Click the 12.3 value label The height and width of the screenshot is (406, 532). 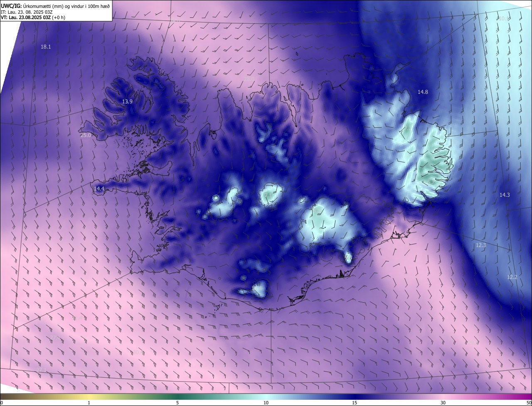pos(481,245)
